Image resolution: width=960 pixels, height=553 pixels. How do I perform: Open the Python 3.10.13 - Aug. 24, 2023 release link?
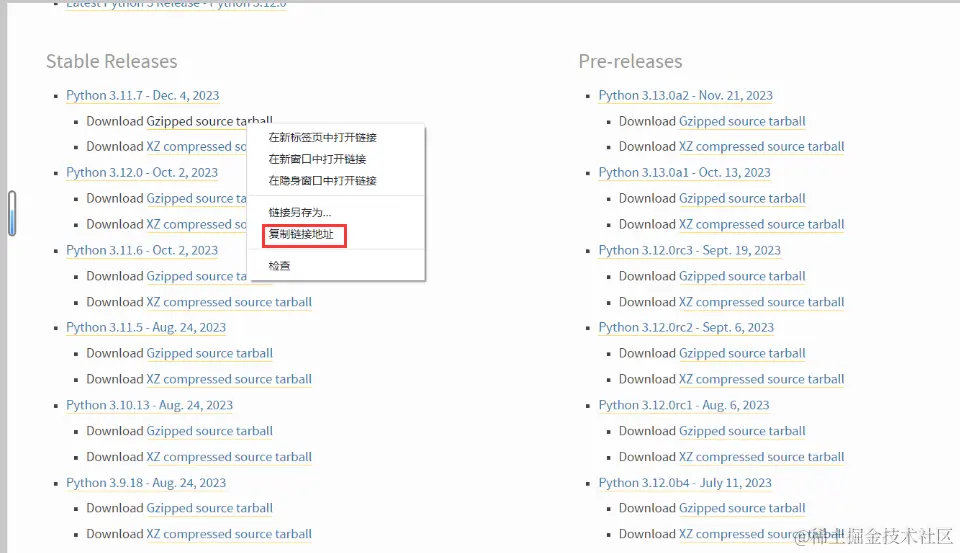(149, 405)
